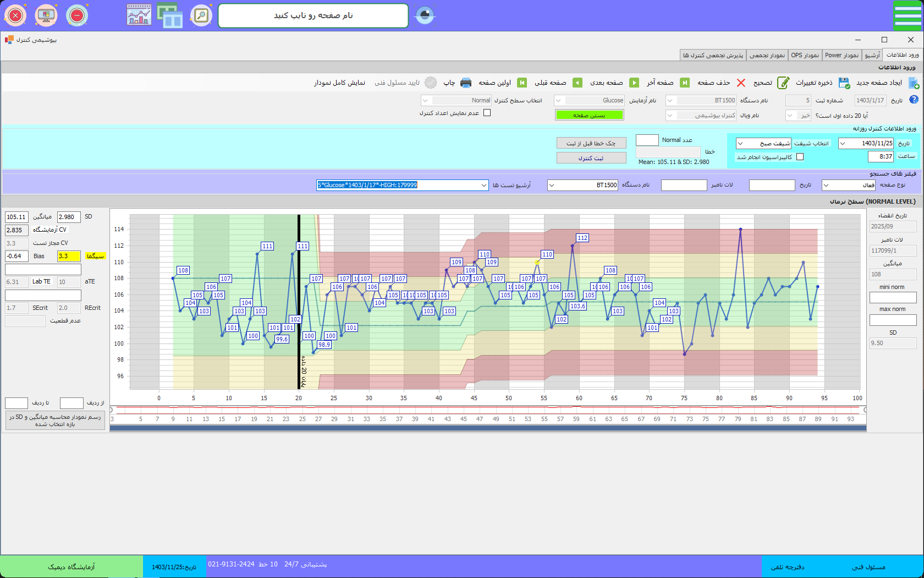Image resolution: width=924 pixels, height=578 pixels.
Task: Enable the 'عدم نمایش اعداد کنترل' checkbox
Action: click(x=487, y=113)
